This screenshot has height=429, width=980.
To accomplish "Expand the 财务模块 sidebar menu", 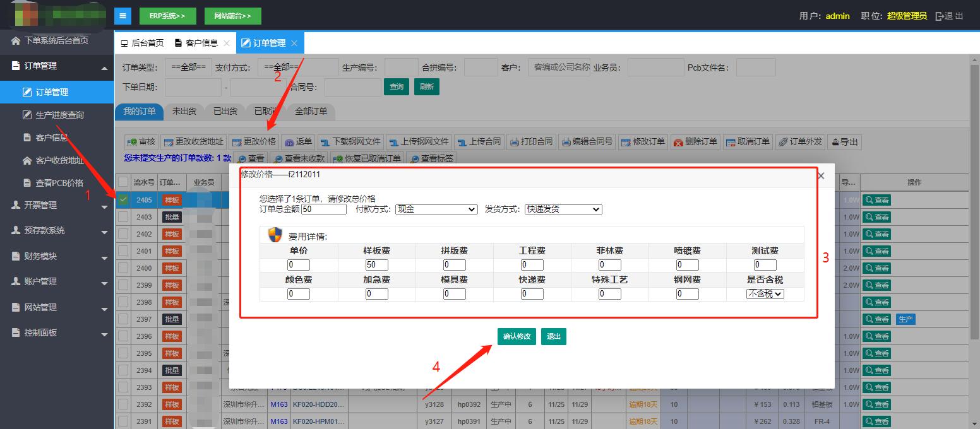I will point(57,256).
